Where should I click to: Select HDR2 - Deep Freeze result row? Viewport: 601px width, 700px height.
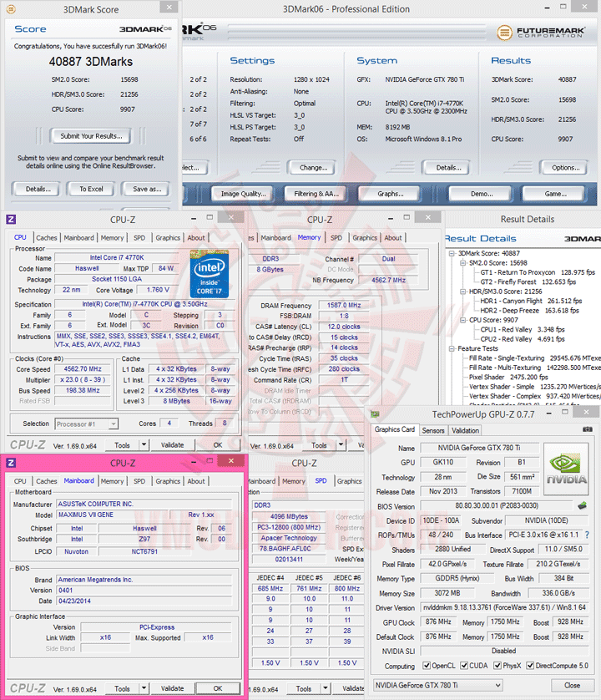click(529, 310)
